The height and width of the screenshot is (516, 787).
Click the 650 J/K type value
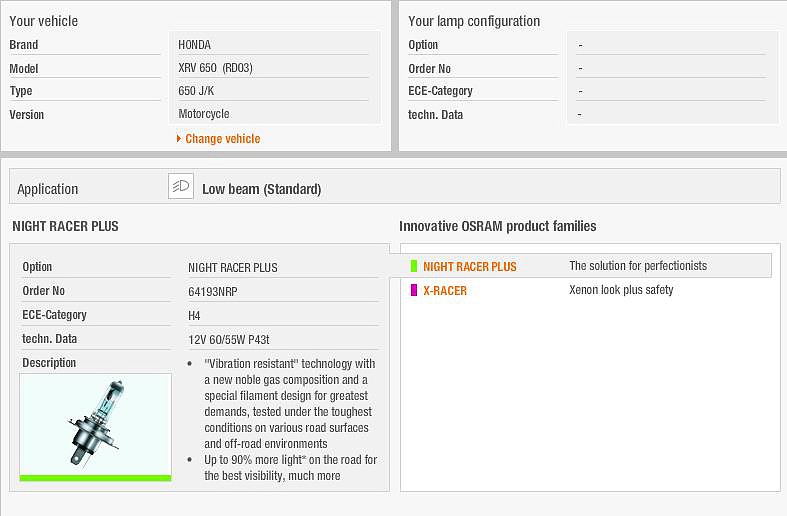click(x=196, y=91)
